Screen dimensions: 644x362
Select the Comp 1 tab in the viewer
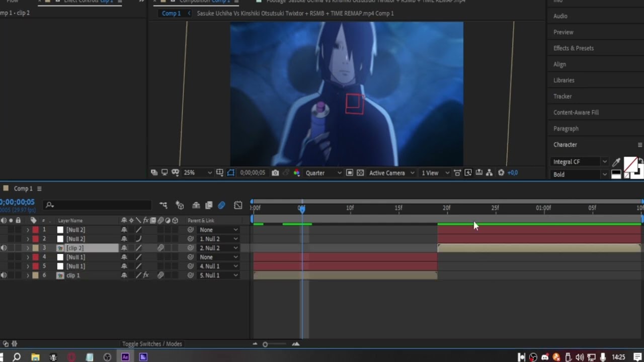coord(171,13)
